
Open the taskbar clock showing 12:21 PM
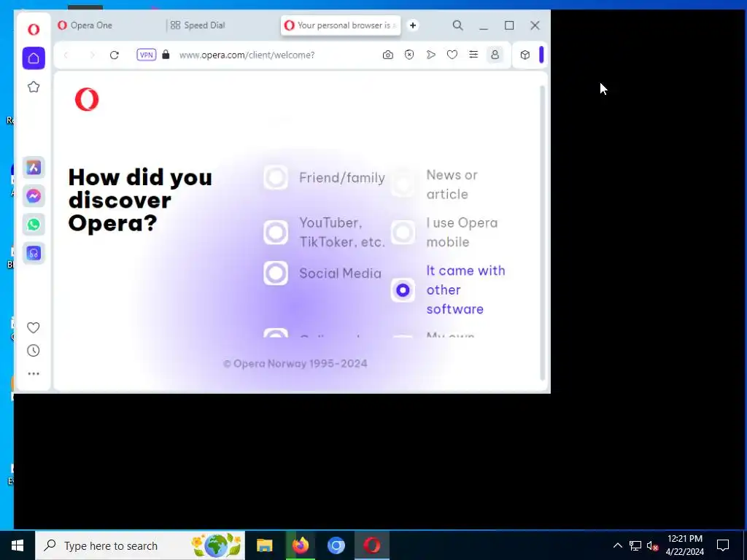684,545
